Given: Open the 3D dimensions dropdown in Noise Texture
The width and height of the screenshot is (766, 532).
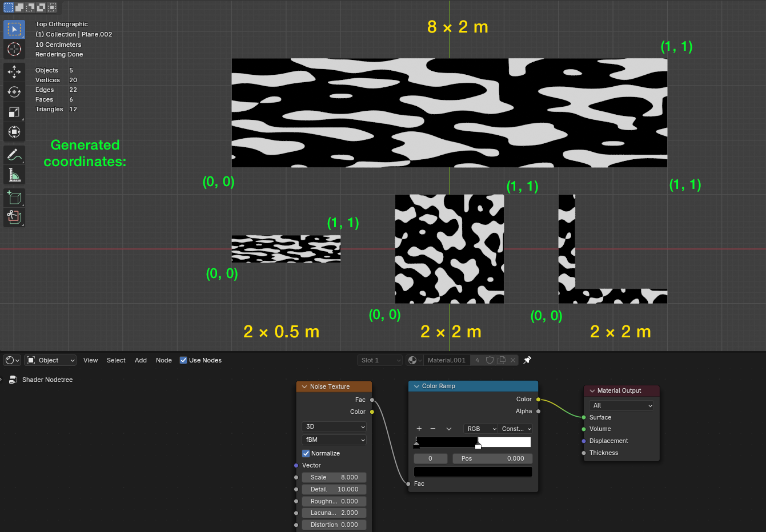Looking at the screenshot, I should coord(334,426).
